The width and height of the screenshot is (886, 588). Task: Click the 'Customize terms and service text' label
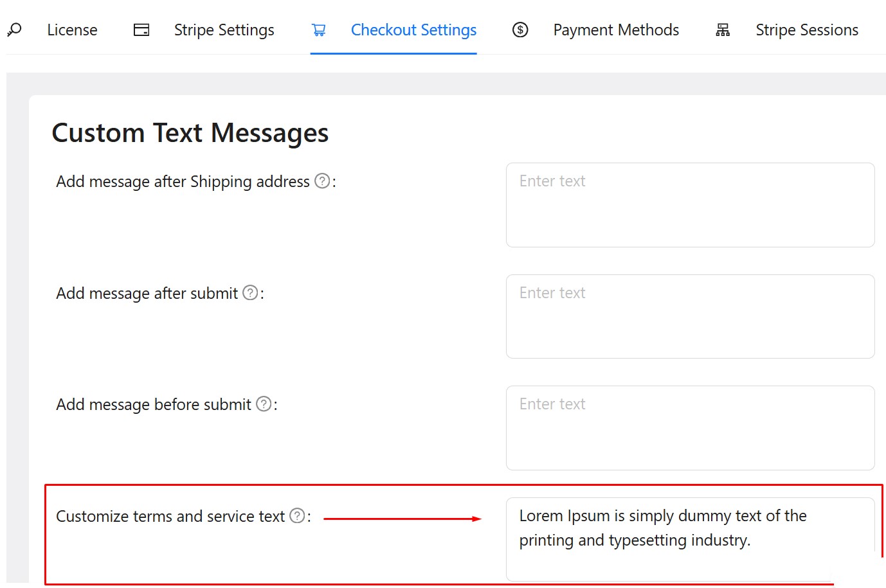tap(170, 517)
